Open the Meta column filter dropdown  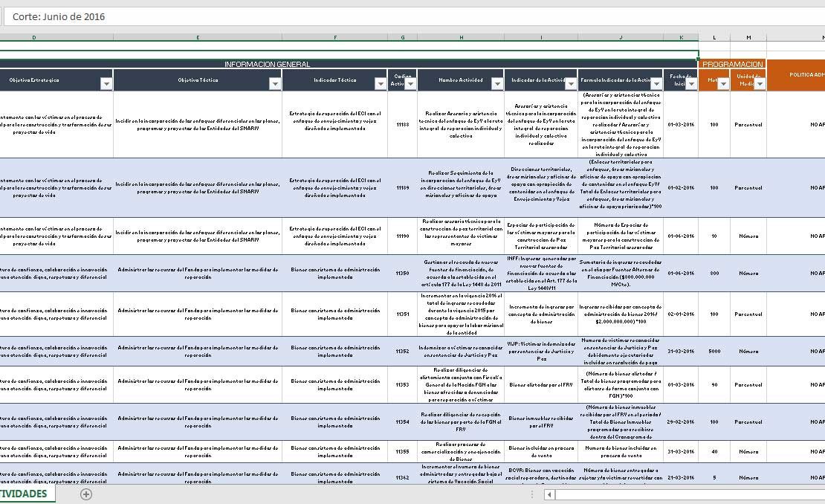723,84
